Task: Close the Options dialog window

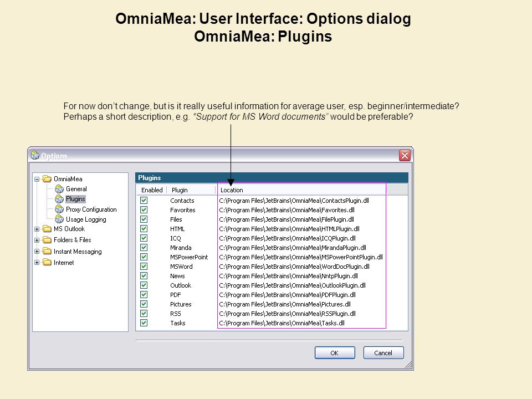Action: 405,155
